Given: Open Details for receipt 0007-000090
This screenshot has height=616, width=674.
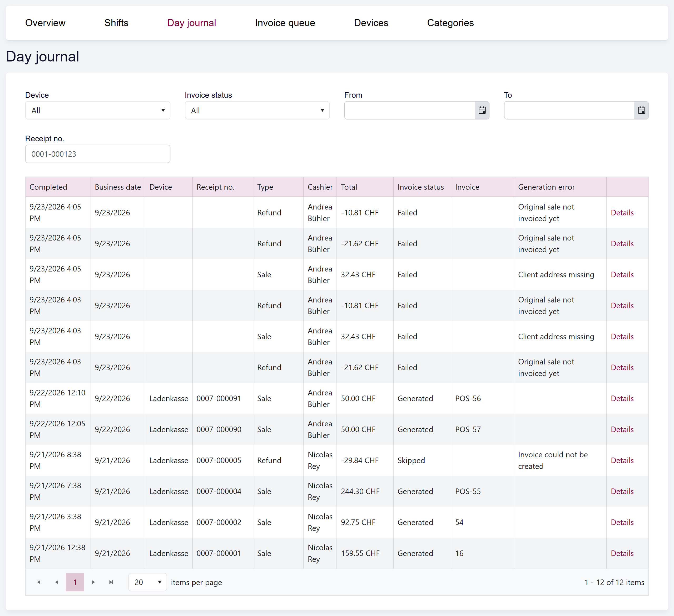Looking at the screenshot, I should tap(622, 430).
